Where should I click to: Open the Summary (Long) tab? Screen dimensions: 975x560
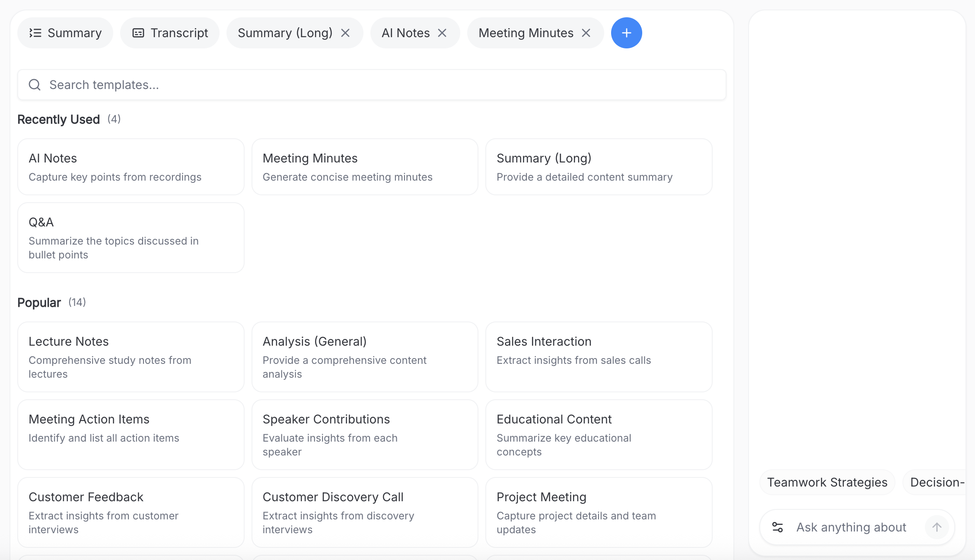(x=285, y=33)
